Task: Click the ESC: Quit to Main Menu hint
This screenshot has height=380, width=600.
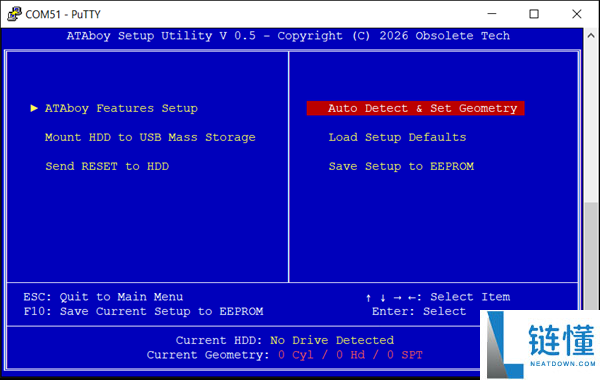Action: 103,297
